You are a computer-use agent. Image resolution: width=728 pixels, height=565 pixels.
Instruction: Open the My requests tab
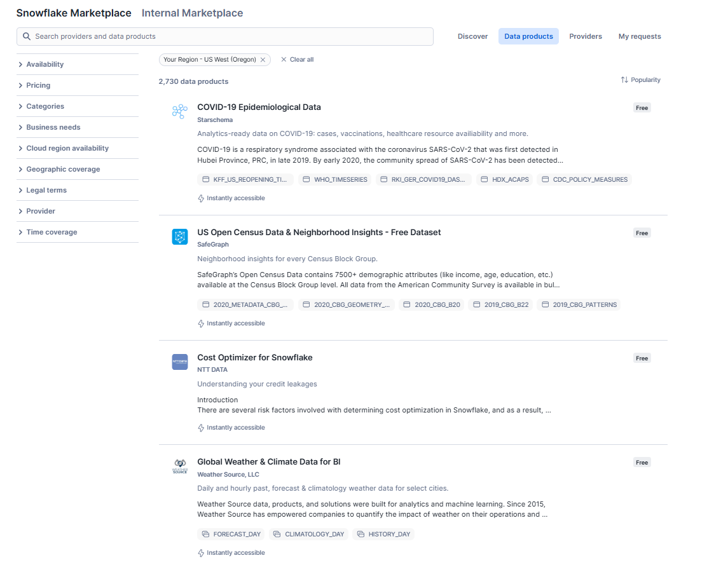tap(640, 36)
